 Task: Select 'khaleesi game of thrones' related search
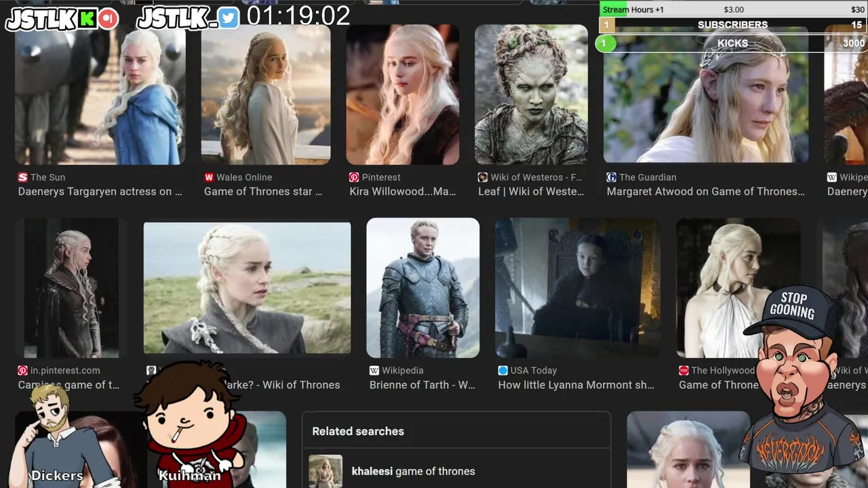click(414, 471)
